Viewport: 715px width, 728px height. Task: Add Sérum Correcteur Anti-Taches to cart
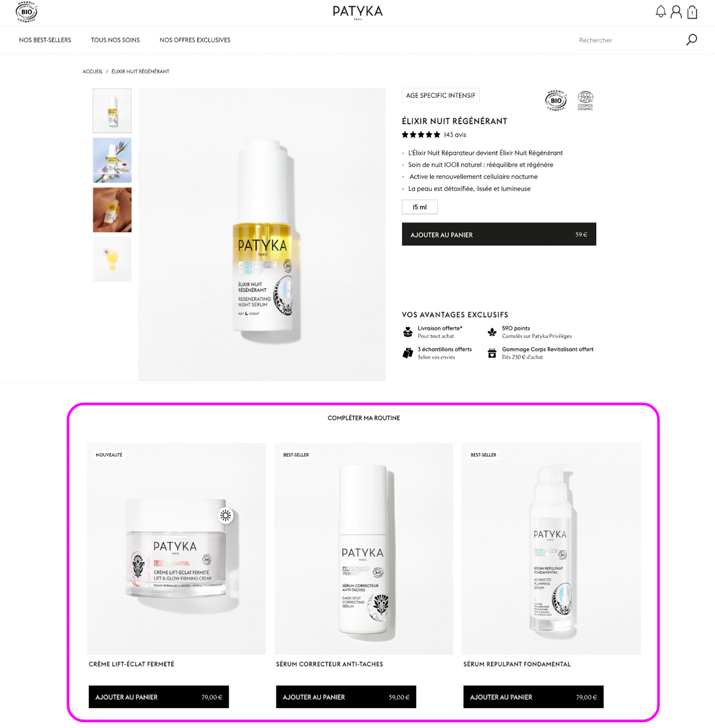[x=346, y=697]
